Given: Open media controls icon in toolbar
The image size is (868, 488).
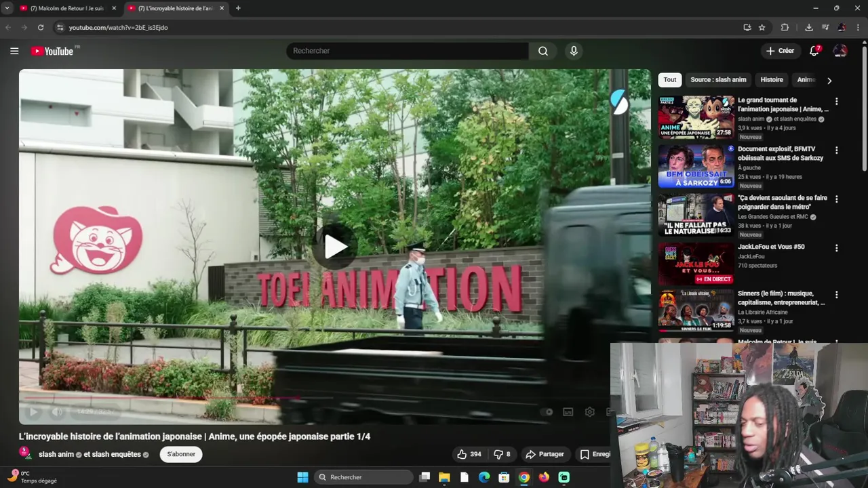Looking at the screenshot, I should [x=825, y=27].
